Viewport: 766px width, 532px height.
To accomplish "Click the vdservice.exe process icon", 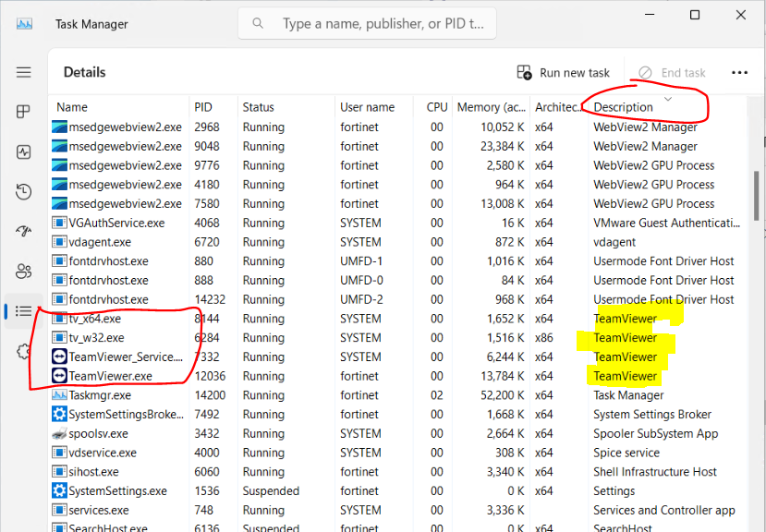I will [x=59, y=453].
